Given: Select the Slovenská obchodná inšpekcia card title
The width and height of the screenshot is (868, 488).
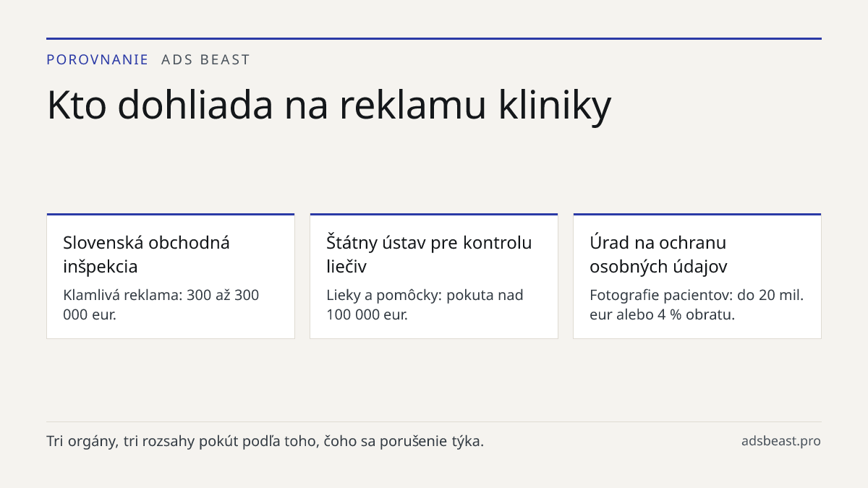Looking at the screenshot, I should [x=147, y=254].
